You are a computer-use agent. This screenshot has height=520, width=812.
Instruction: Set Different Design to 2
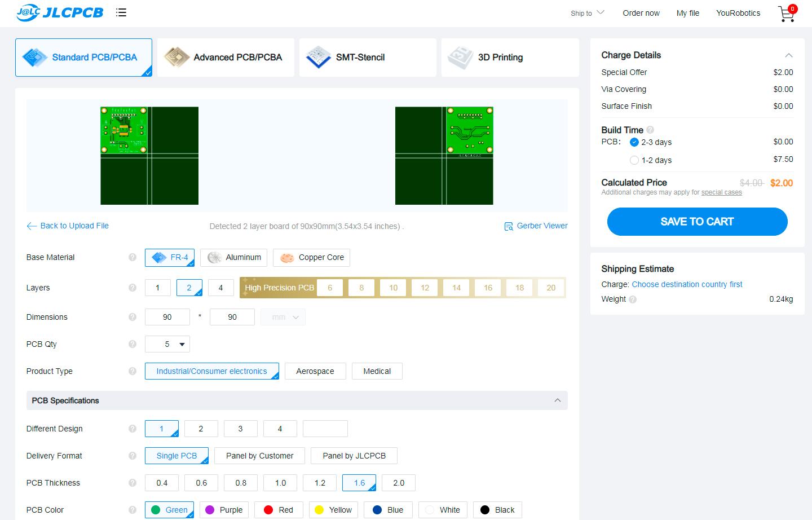(201, 429)
